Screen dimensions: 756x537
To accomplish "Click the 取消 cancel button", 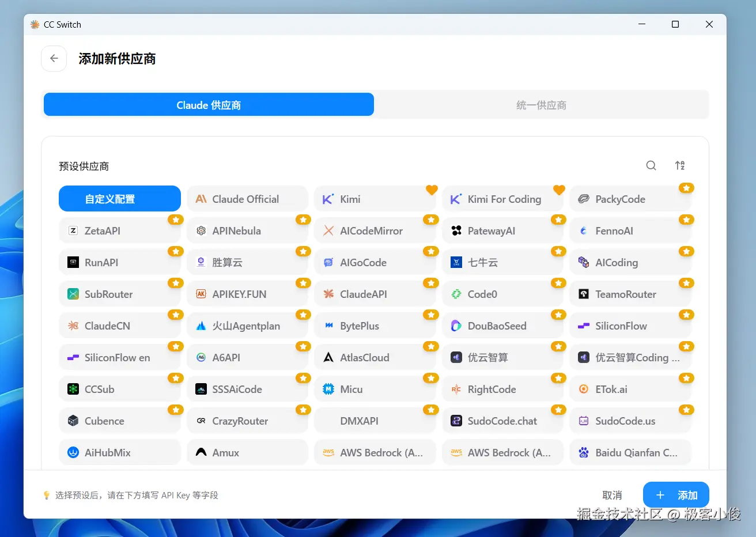I will [x=612, y=495].
